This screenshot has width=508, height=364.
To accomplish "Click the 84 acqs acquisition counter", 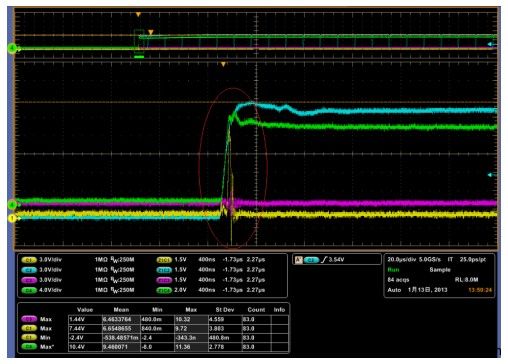I will 398,280.
